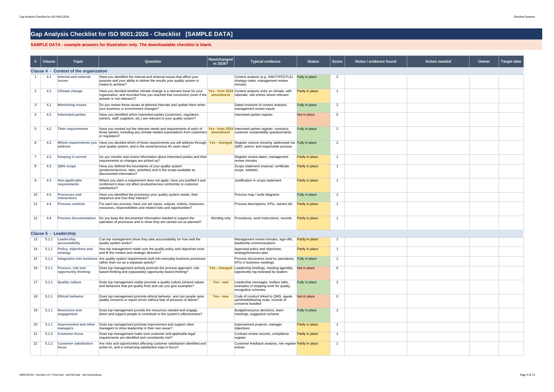Click the 'Score' column header
This screenshot has height=392, width=554.
[337, 62]
